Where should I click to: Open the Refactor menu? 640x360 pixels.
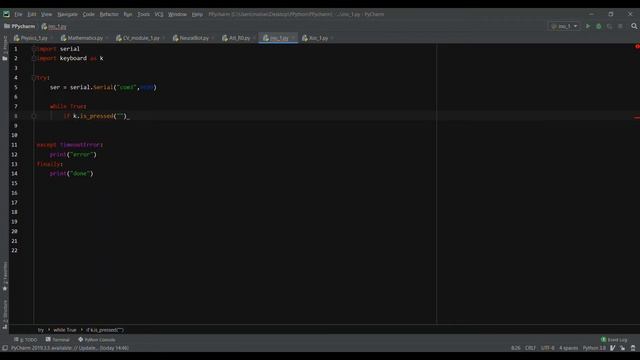point(109,14)
